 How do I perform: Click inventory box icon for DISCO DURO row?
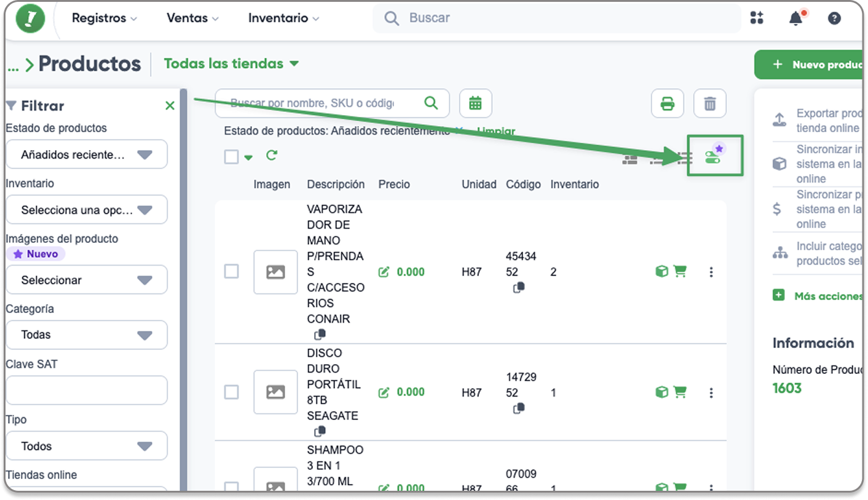coord(661,392)
